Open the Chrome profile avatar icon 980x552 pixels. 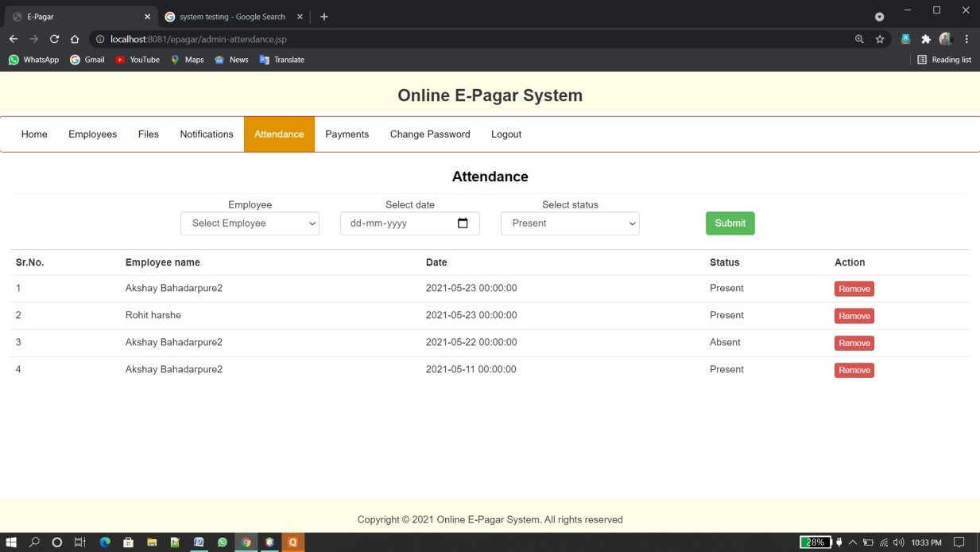[945, 38]
